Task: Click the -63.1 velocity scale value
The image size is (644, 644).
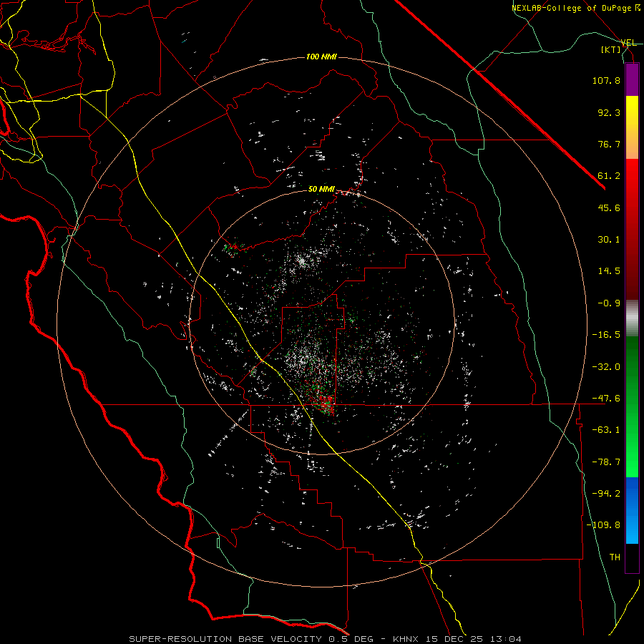Action: (606, 430)
